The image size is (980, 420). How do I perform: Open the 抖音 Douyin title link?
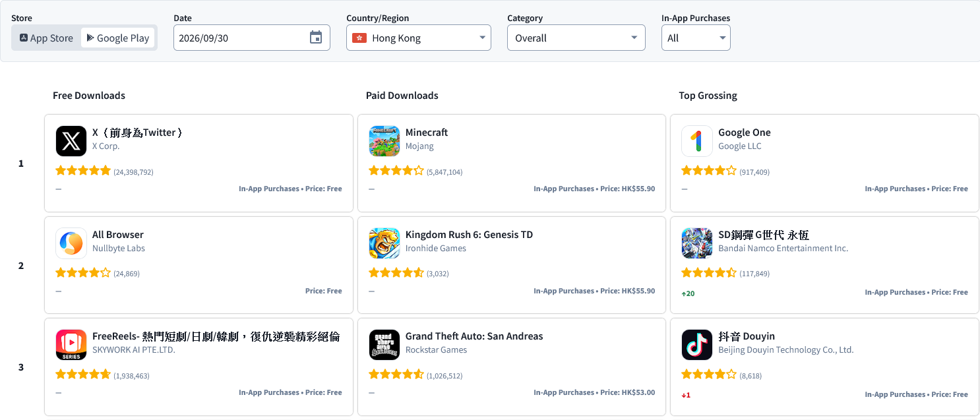pyautogui.click(x=747, y=336)
